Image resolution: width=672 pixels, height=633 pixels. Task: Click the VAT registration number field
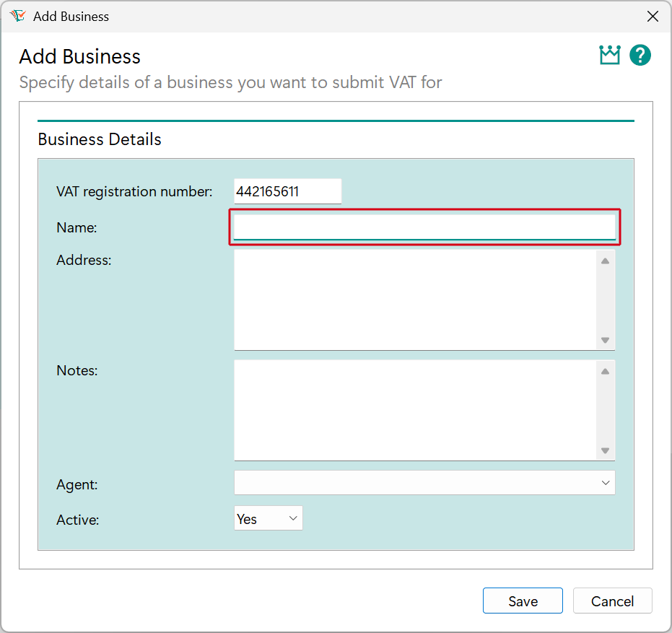click(x=287, y=191)
